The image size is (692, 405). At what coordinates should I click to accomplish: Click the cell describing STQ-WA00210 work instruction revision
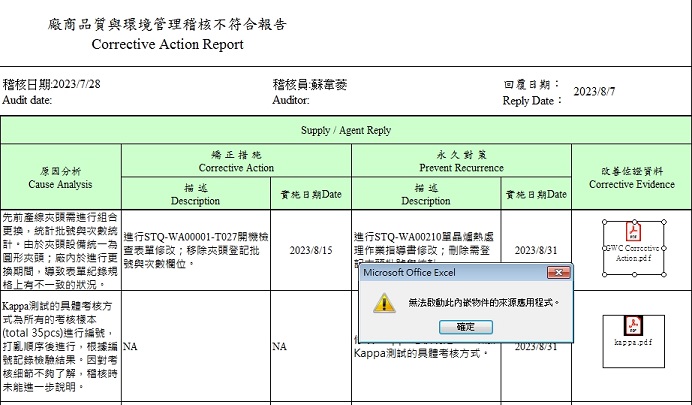click(x=426, y=250)
